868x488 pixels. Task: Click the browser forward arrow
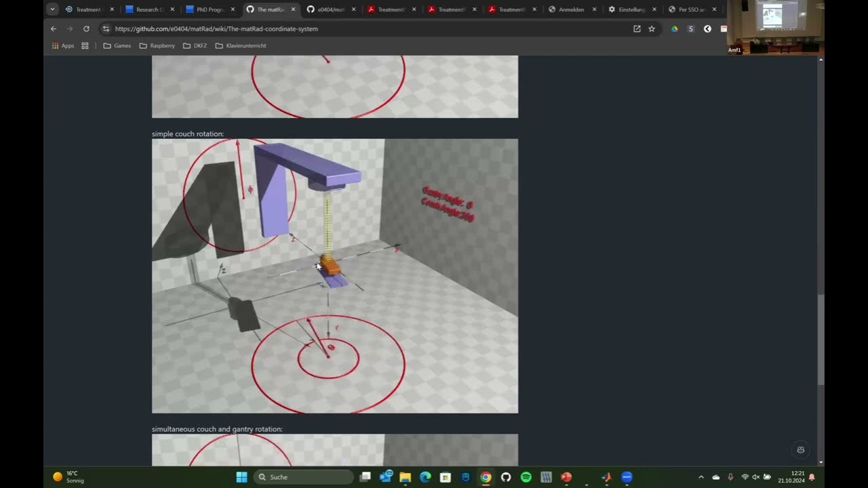pos(70,29)
